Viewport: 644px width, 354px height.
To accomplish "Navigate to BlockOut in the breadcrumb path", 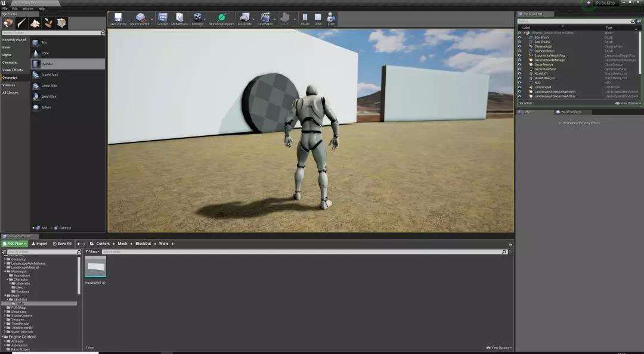I will tap(143, 244).
